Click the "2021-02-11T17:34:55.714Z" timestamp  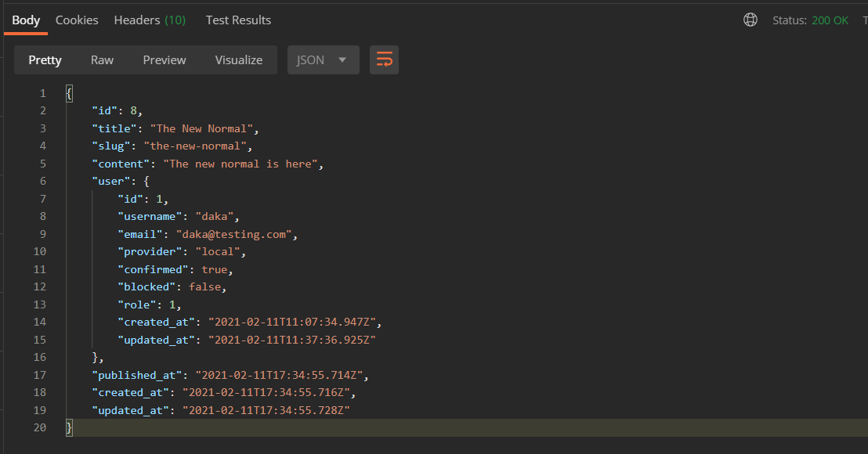[280, 375]
